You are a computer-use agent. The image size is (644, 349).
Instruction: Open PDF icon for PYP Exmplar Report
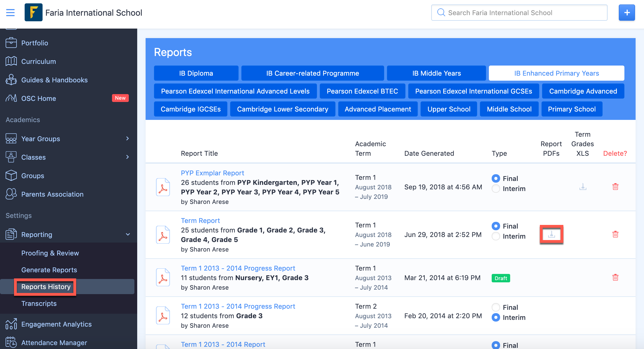163,187
